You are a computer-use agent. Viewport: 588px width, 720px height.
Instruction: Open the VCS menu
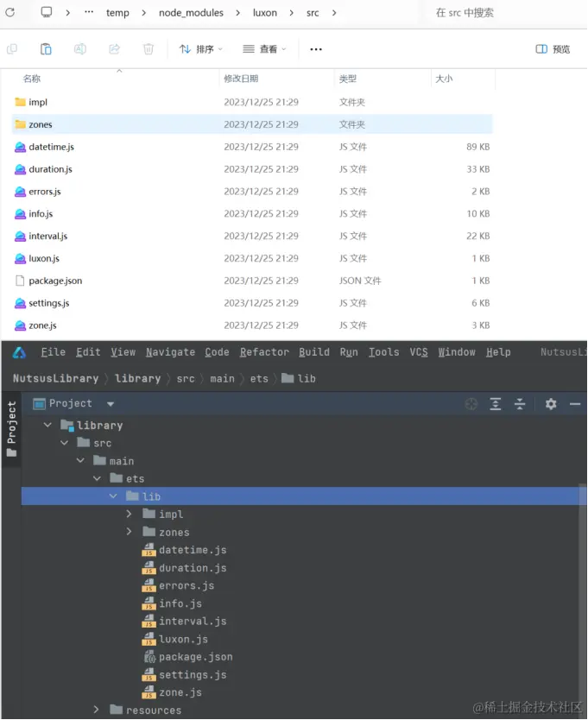pyautogui.click(x=419, y=352)
